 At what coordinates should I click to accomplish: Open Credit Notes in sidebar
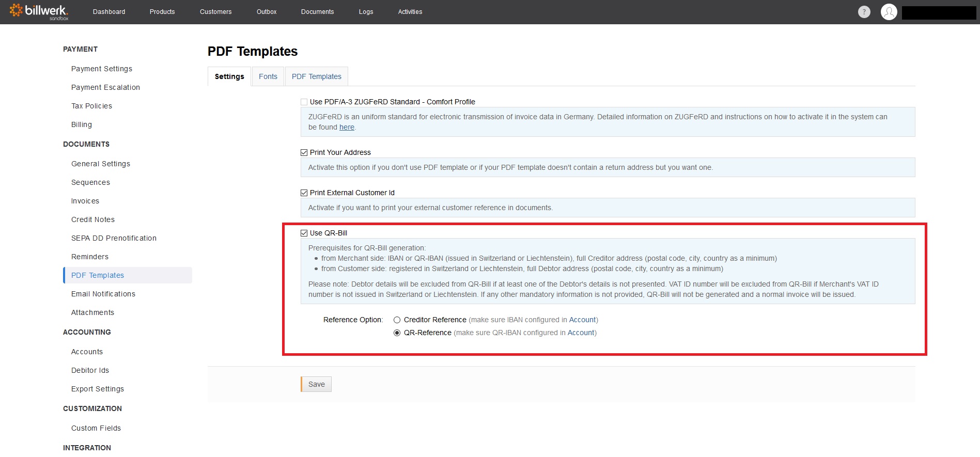(x=93, y=219)
